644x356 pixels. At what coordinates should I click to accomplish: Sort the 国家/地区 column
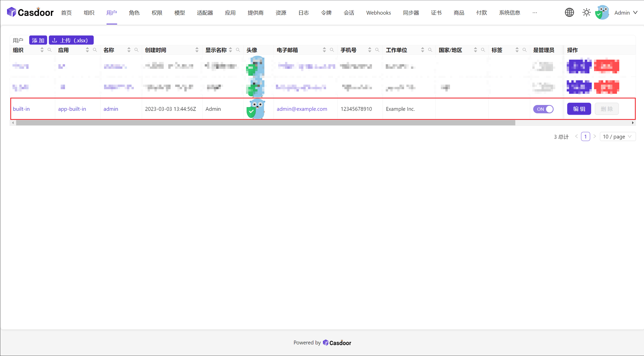pos(475,50)
